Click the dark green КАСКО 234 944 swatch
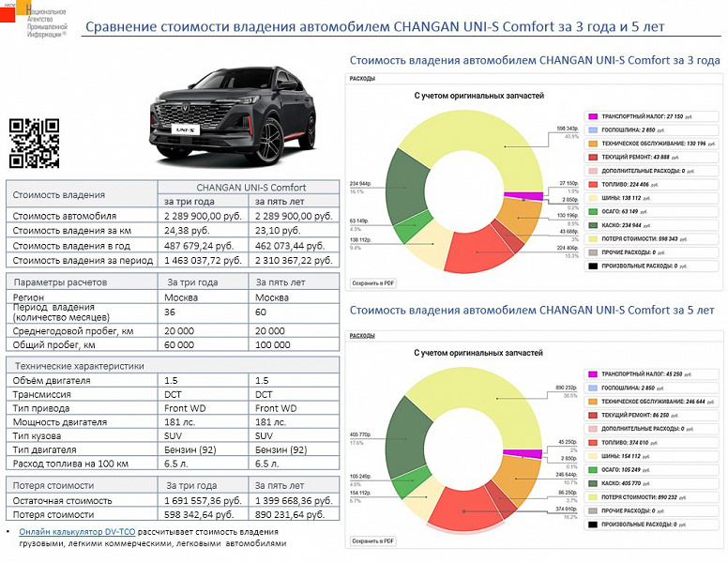 click(593, 225)
